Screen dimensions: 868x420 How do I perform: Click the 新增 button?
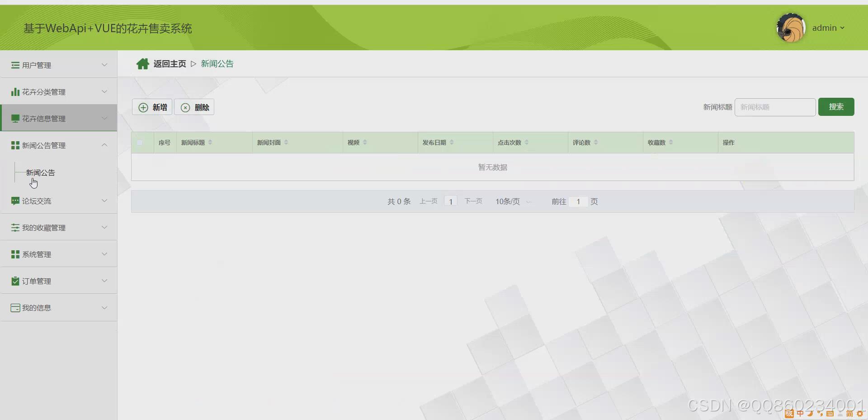[x=152, y=107]
